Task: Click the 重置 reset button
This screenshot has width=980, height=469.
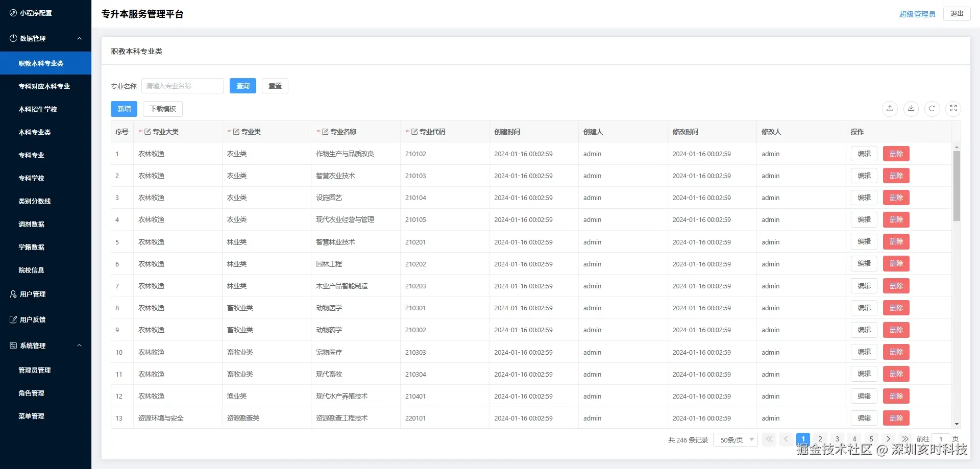Action: (x=275, y=86)
